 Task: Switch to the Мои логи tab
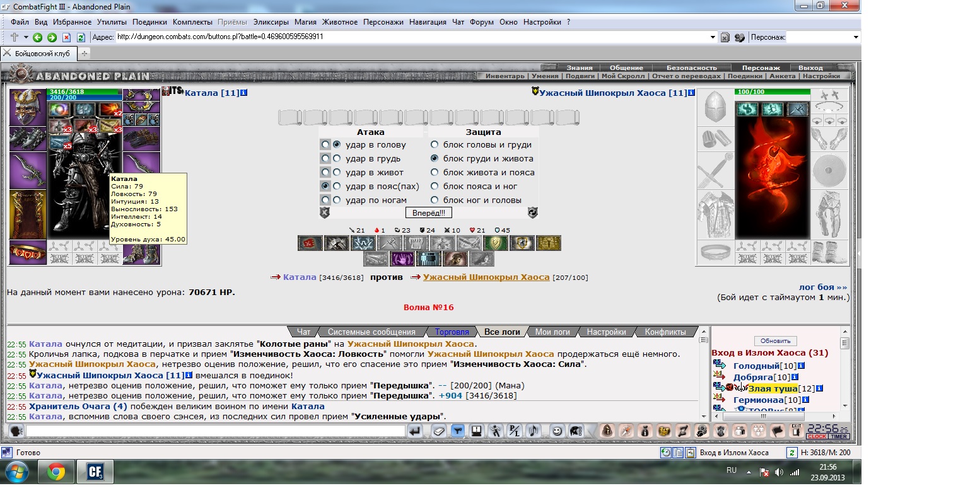[x=552, y=332]
